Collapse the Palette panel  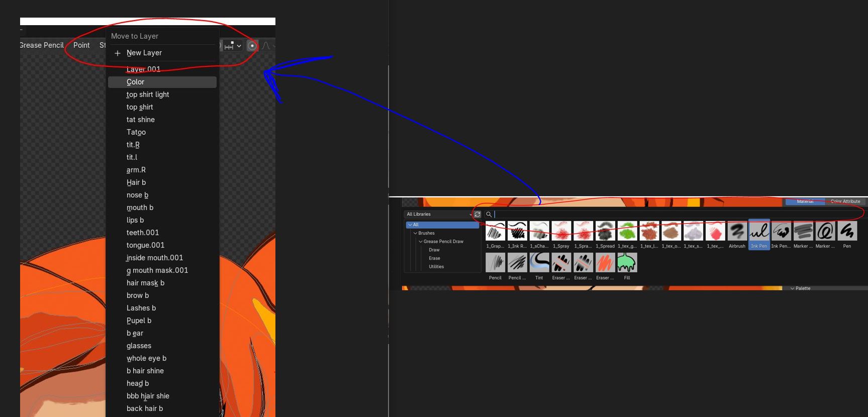click(793, 288)
